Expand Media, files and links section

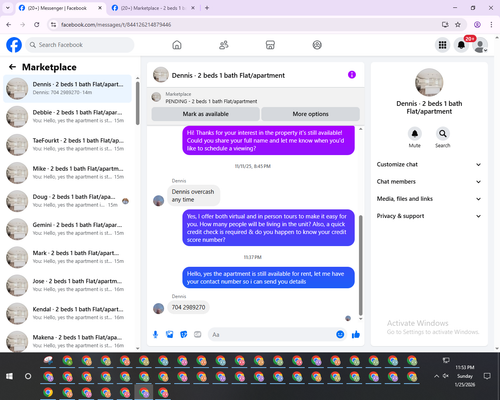click(429, 199)
